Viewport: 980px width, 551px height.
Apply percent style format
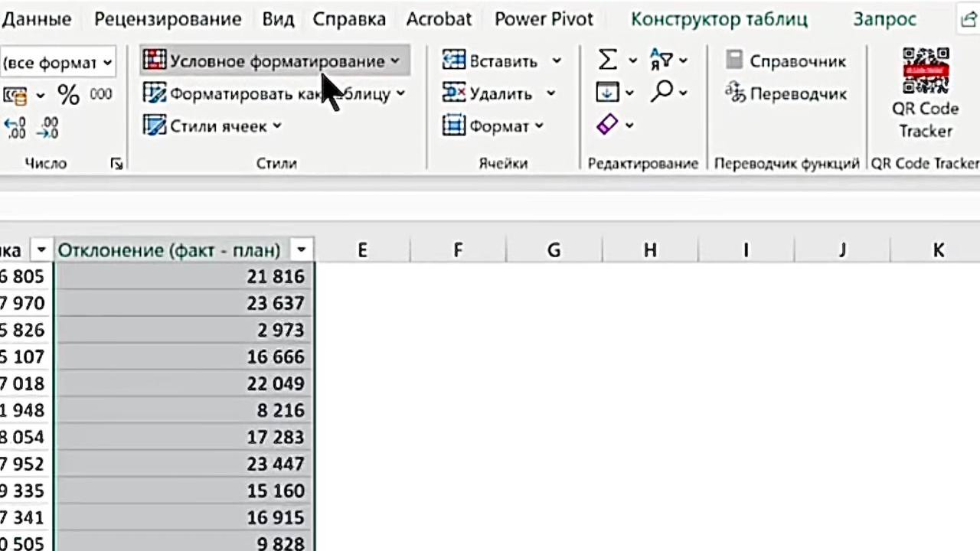(x=68, y=95)
